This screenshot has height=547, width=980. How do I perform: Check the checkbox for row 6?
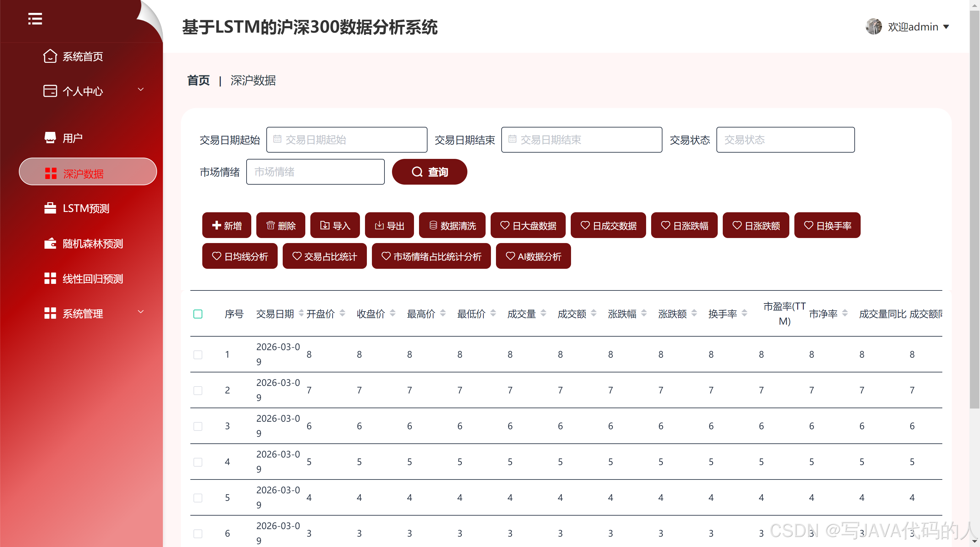pos(198,533)
